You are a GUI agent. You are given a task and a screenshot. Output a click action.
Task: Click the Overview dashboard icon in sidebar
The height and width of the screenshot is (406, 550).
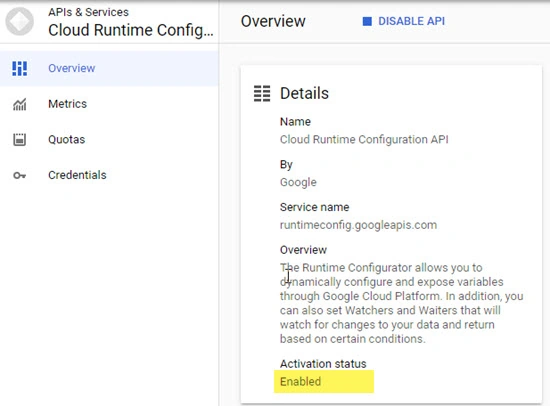click(x=19, y=68)
